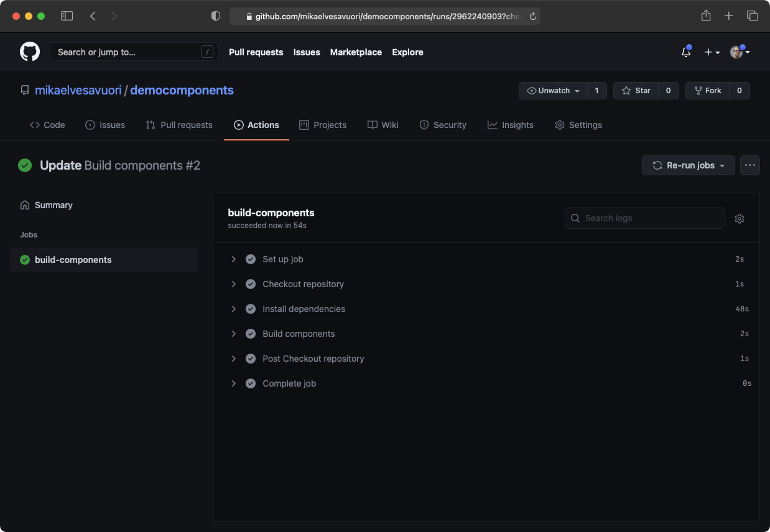770x532 pixels.
Task: Click the Search or jump to field
Action: pyautogui.click(x=134, y=52)
